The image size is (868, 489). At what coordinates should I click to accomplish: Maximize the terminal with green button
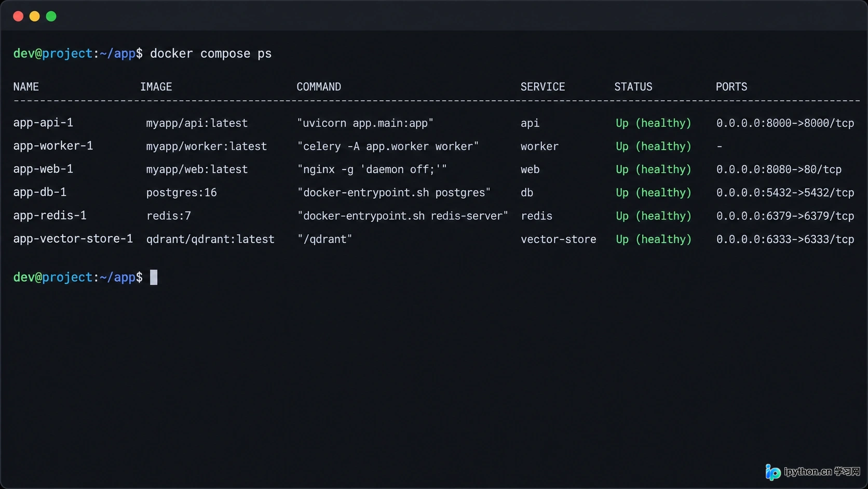[x=51, y=16]
